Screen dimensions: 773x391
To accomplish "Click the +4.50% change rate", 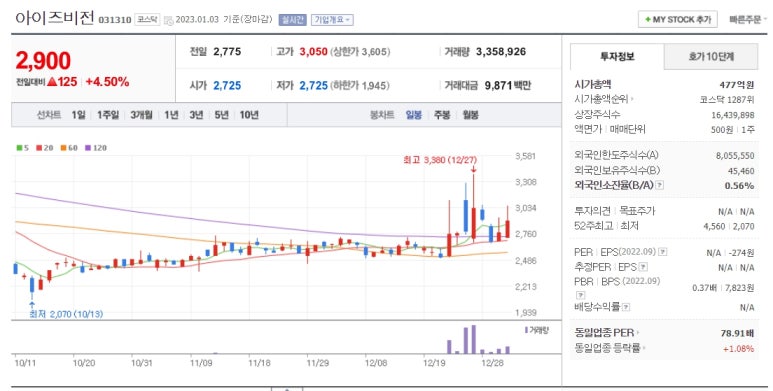I will pyautogui.click(x=107, y=82).
